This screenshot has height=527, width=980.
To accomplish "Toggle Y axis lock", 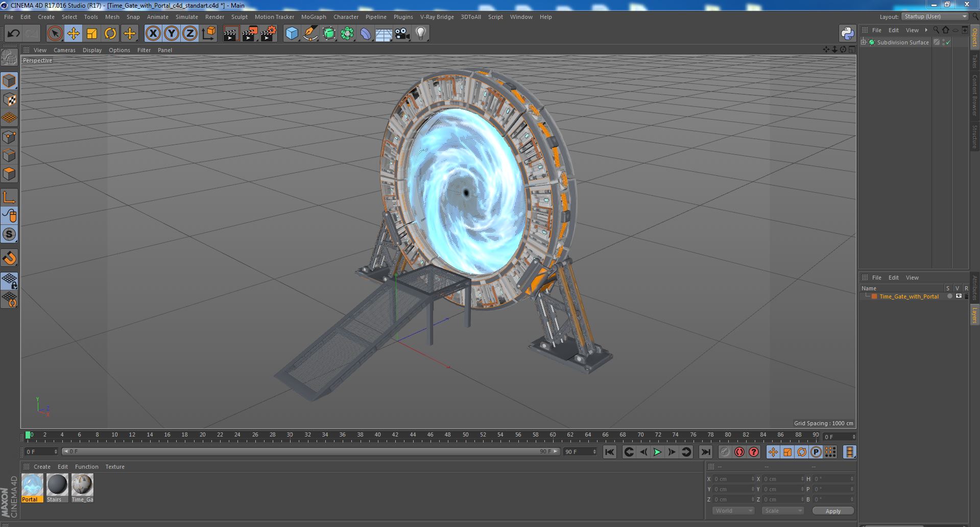I will 172,34.
